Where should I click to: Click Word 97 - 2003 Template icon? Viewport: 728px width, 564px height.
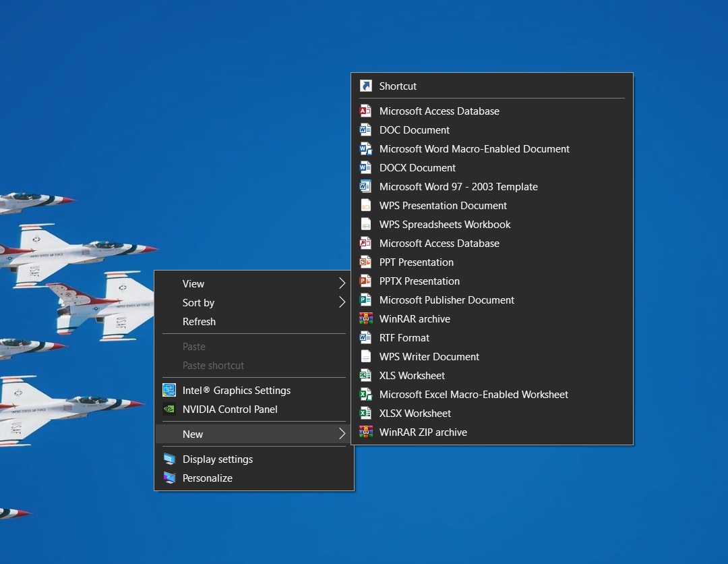(366, 187)
